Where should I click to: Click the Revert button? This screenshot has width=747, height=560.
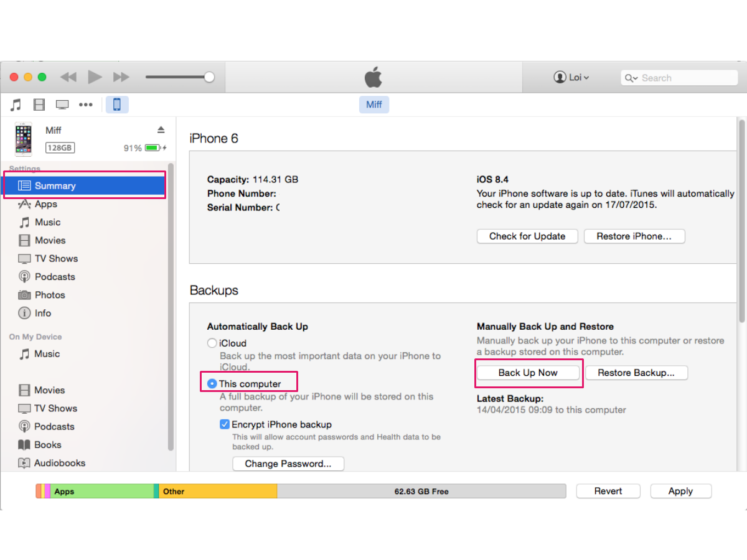608,491
